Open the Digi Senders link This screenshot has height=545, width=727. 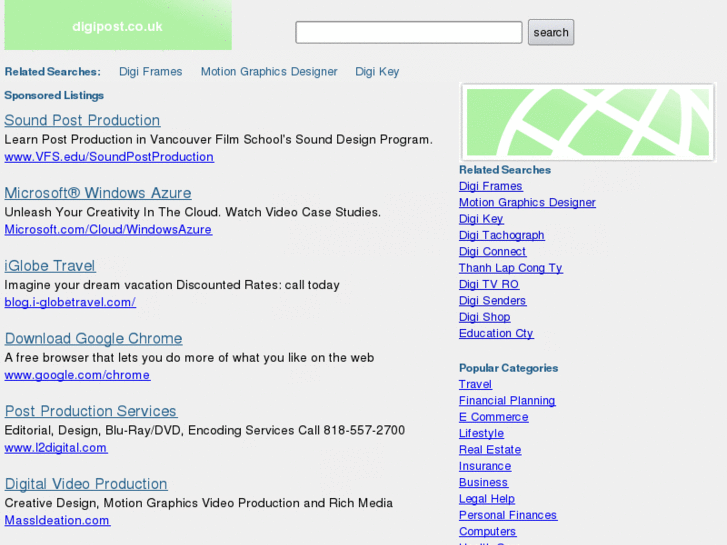(492, 301)
